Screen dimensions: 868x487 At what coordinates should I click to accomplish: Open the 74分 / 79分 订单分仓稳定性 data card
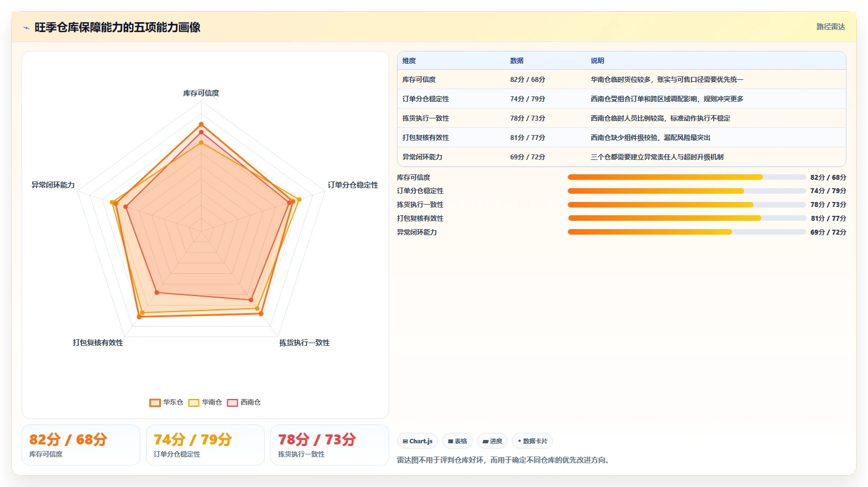pyautogui.click(x=205, y=445)
